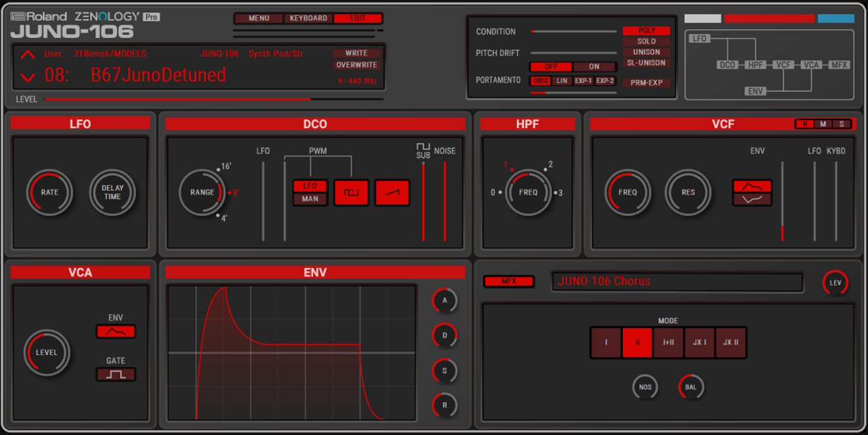Click the PRM-EXP button
This screenshot has height=435, width=868.
pyautogui.click(x=646, y=83)
